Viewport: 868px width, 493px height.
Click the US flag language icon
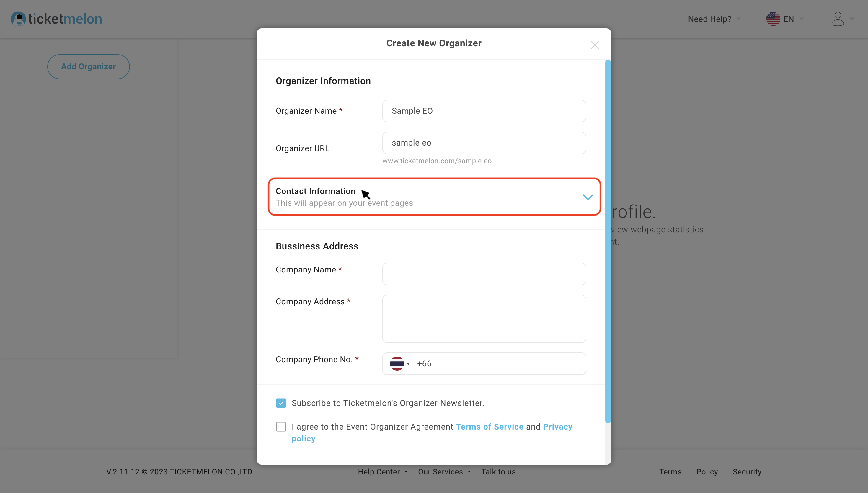coord(773,19)
